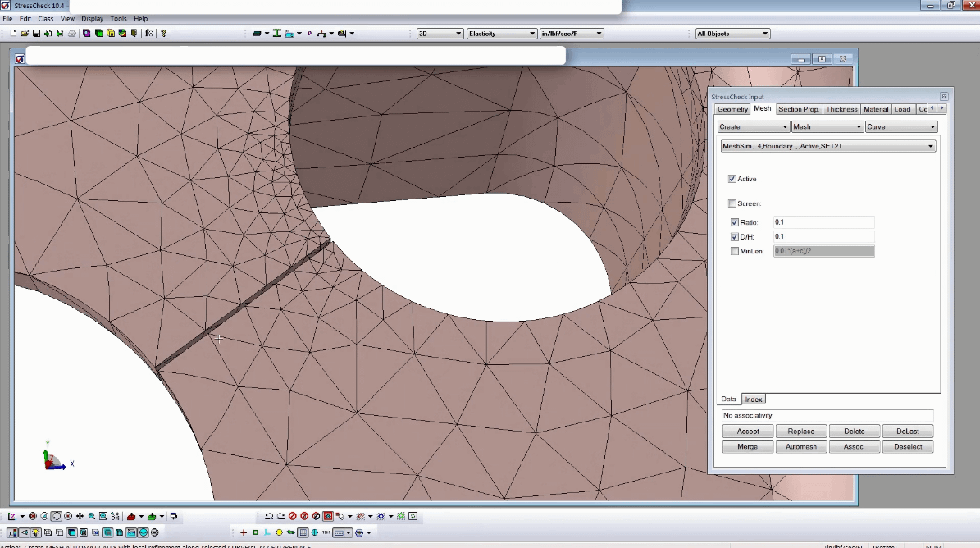Click the formula f(x) icon in top toolbar
This screenshot has width=980, height=548.
149,34
